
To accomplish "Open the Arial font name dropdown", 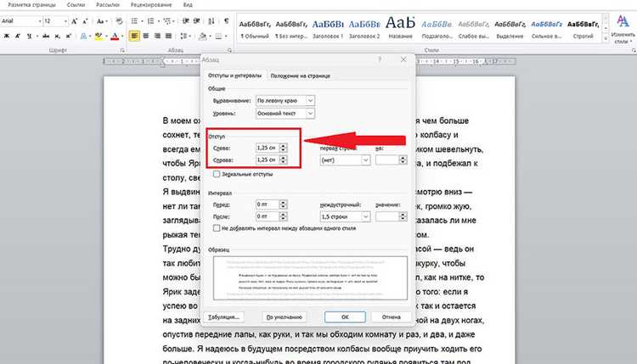I will point(40,21).
